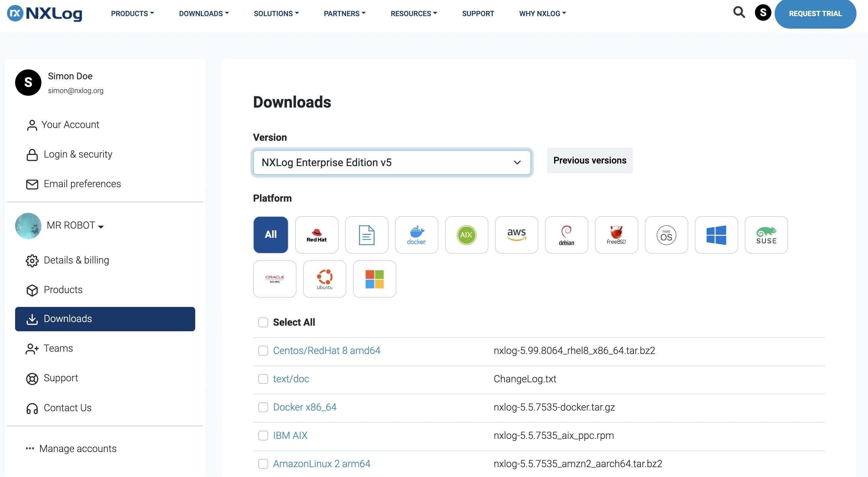The height and width of the screenshot is (477, 868).
Task: Click the Support lifebuoy icon
Action: tap(32, 379)
